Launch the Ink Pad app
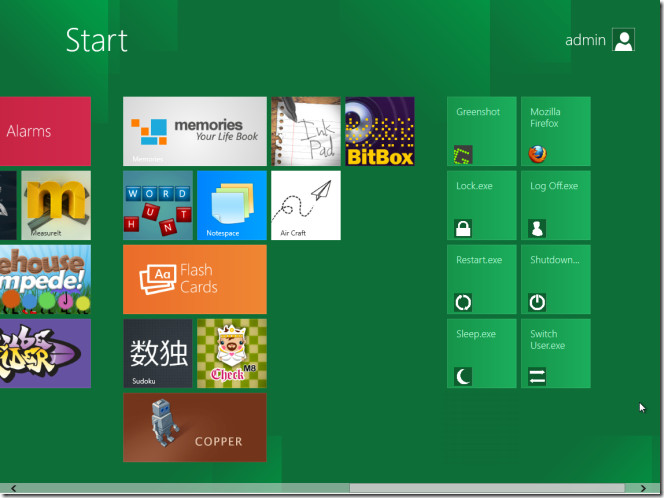This screenshot has height=498, width=664. coord(305,131)
